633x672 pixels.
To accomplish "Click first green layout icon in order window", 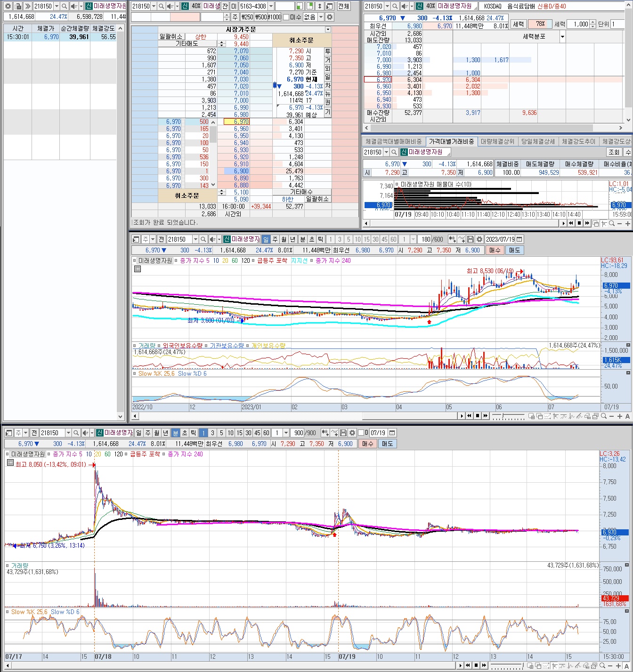I will [300, 6].
